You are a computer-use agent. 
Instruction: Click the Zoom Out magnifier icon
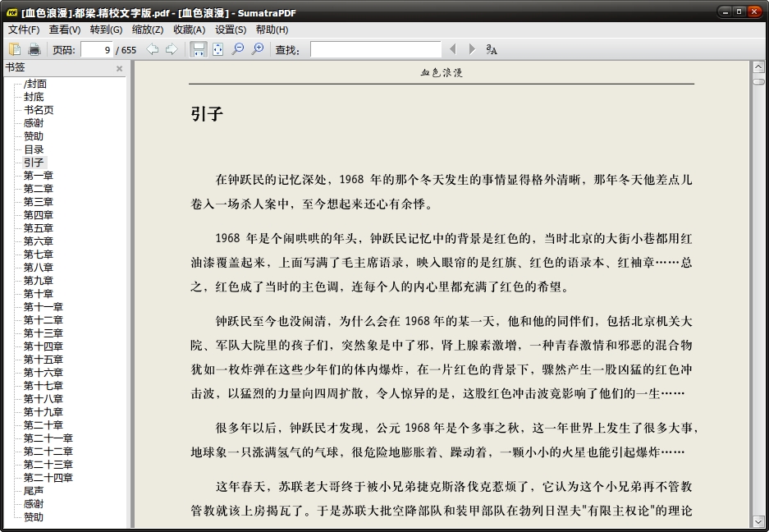pos(238,49)
